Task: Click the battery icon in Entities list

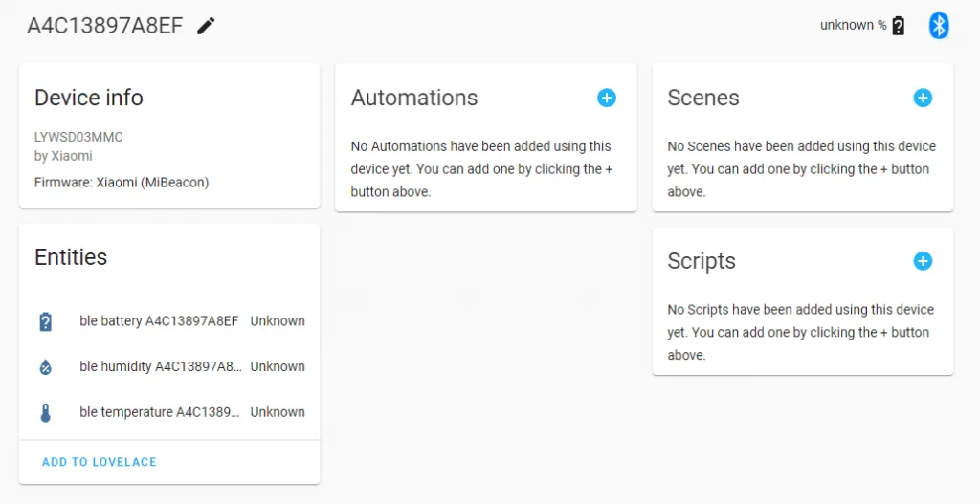Action: 46,321
